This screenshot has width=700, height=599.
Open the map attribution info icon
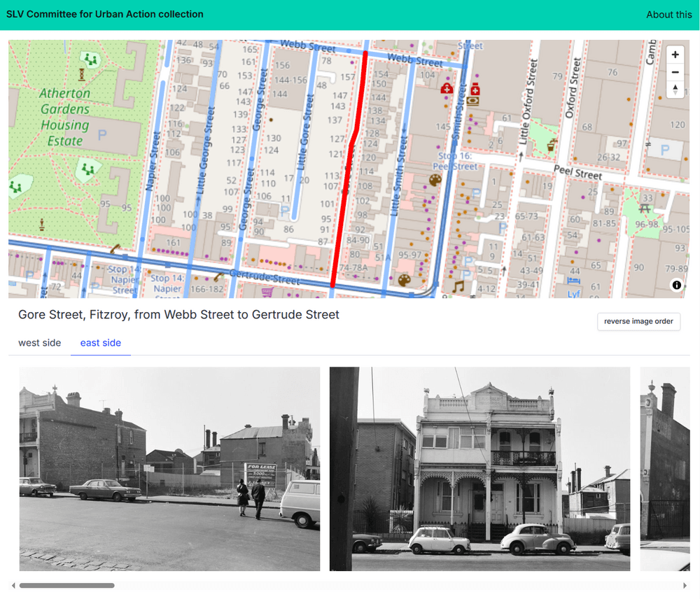pyautogui.click(x=675, y=286)
